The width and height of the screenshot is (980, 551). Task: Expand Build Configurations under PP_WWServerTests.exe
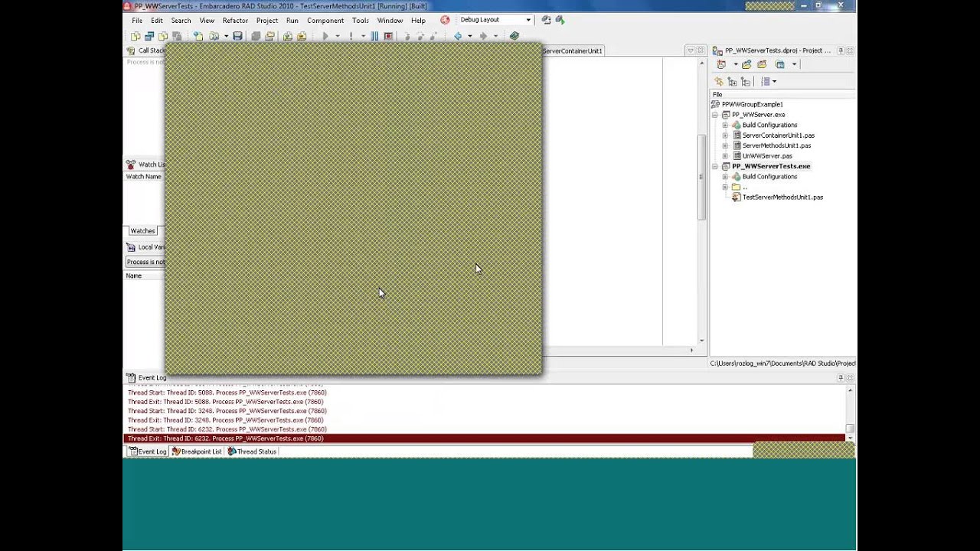click(725, 177)
